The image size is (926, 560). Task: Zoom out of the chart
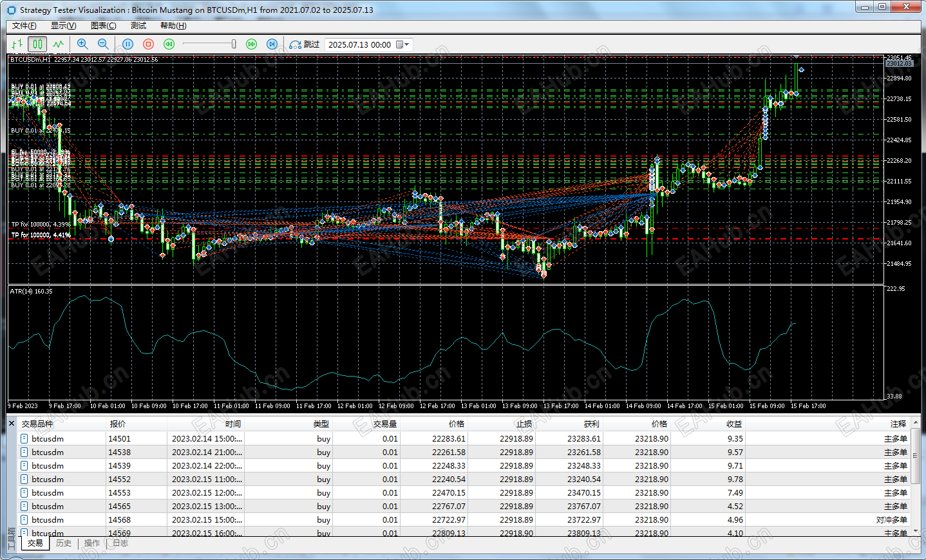[103, 44]
